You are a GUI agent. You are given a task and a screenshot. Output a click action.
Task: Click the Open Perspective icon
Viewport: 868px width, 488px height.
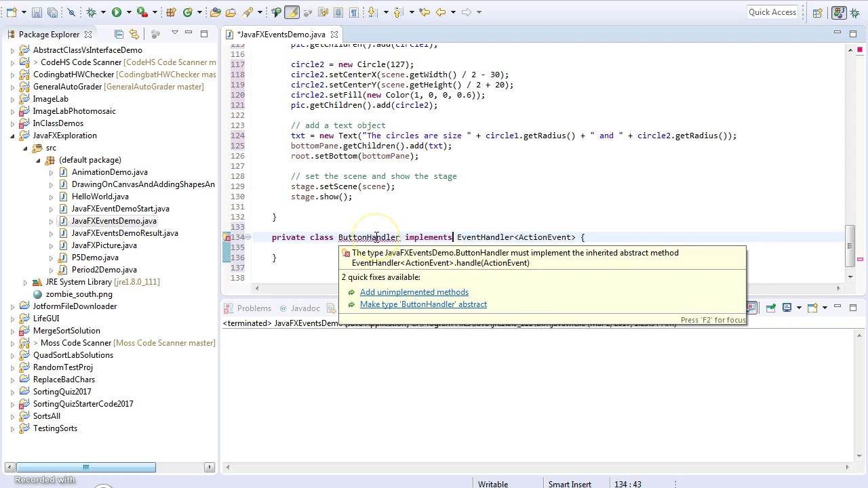click(x=818, y=12)
